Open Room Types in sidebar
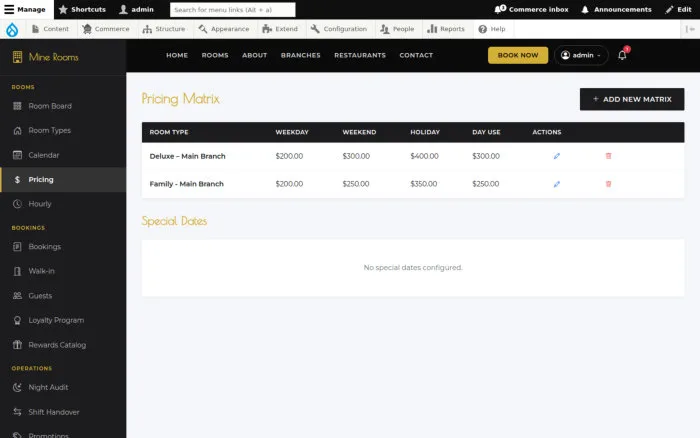The height and width of the screenshot is (438, 700). [63, 131]
